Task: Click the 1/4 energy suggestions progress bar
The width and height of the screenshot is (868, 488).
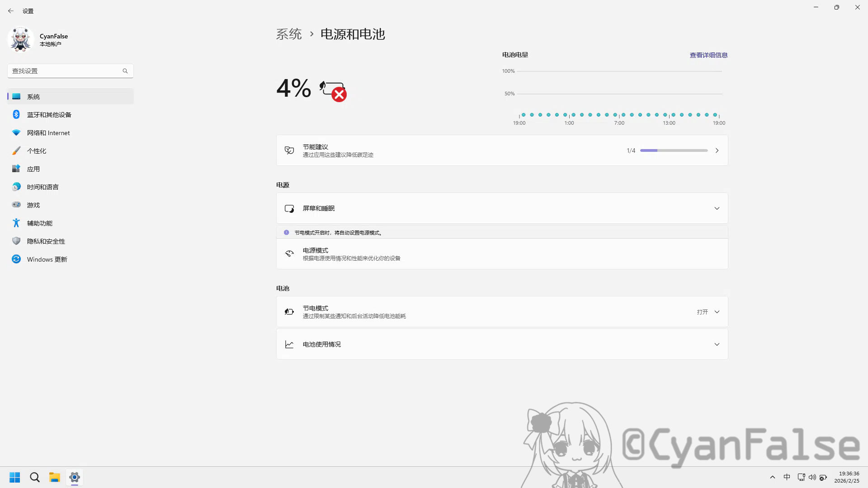Action: coord(674,150)
